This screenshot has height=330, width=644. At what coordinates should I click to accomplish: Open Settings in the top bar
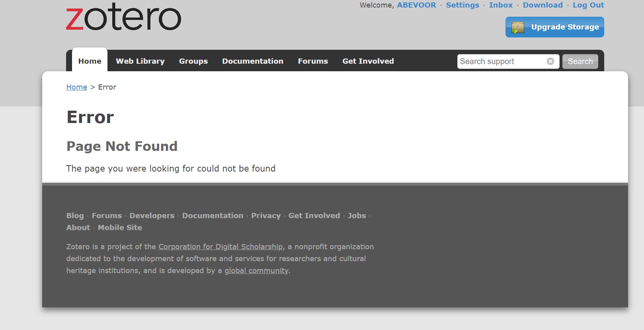pos(463,5)
